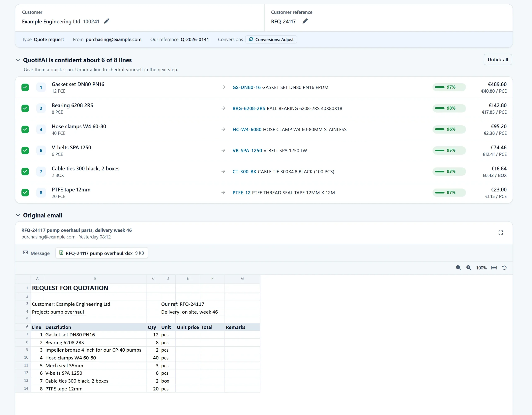Viewport: 532px width, 415px height.
Task: Click the arrow icon on PTFE tape row
Action: (223, 193)
